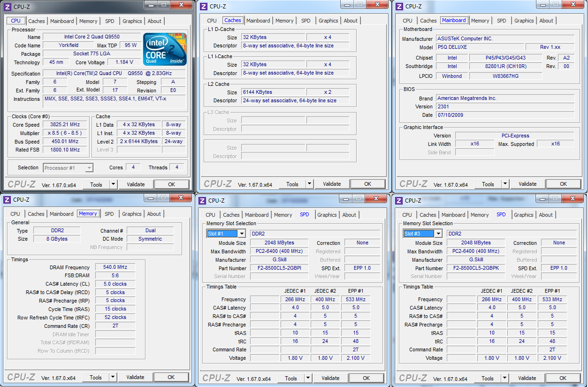This screenshot has width=588, height=387.
Task: Click the BIOS date '07/10/2009'
Action: tap(505, 115)
